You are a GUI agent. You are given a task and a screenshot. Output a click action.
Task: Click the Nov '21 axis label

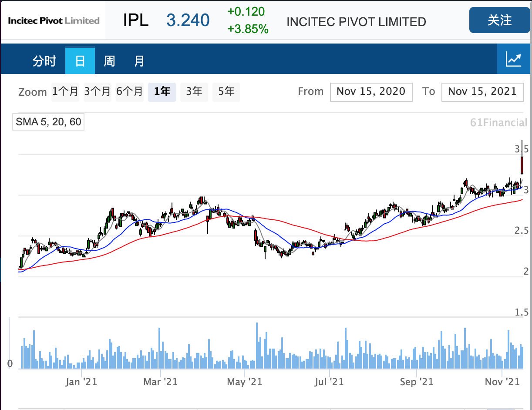tap(502, 382)
